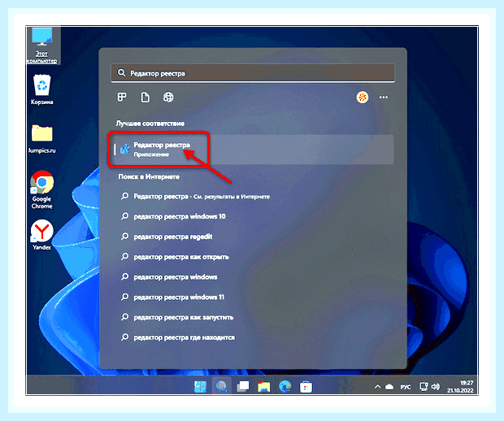Open the three-dots more options menu
Image resolution: width=504 pixels, height=421 pixels.
384,97
